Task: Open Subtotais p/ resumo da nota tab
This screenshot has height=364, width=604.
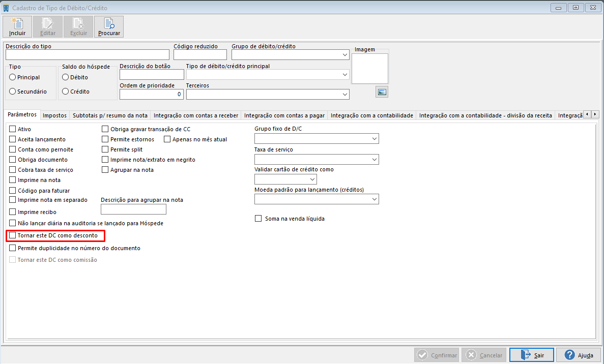Action: tap(110, 115)
